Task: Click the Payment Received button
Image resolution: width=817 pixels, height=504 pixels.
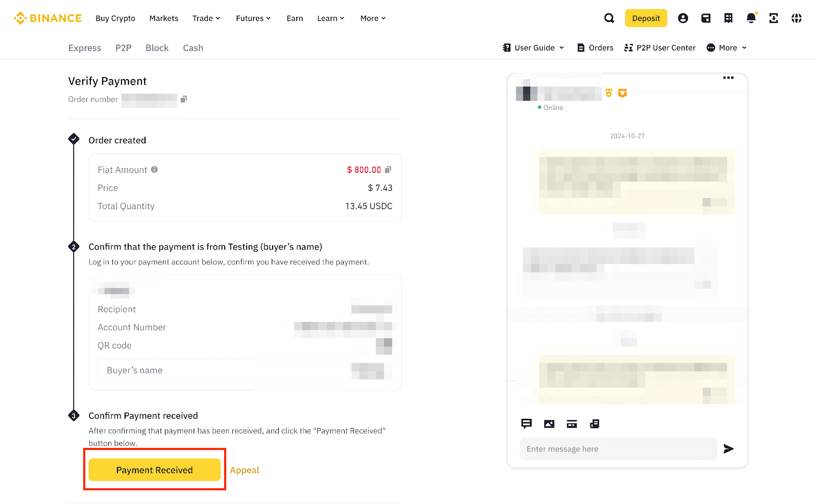Action: tap(155, 470)
